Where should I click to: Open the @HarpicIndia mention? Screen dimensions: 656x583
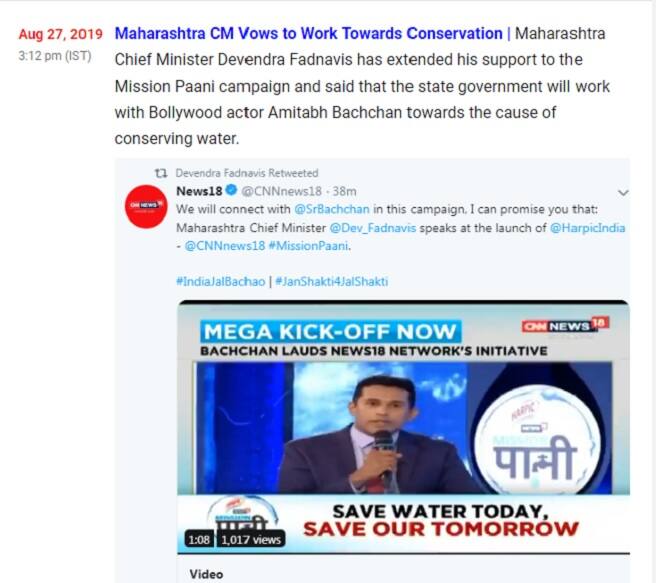[x=587, y=228]
